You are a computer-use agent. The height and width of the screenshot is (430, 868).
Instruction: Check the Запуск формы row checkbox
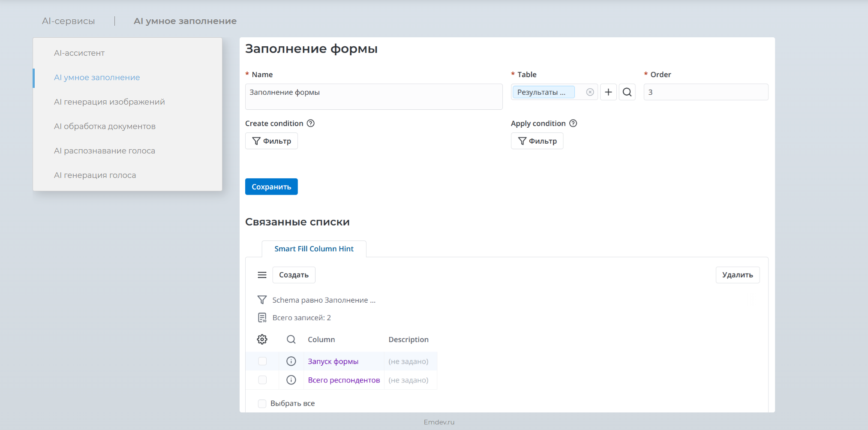tap(262, 361)
